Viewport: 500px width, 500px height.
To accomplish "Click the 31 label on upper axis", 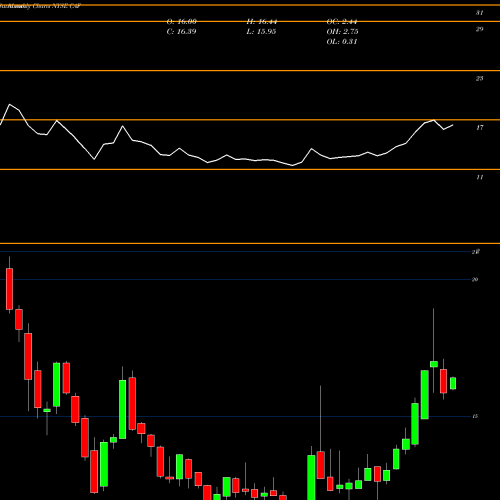I will [479, 13].
